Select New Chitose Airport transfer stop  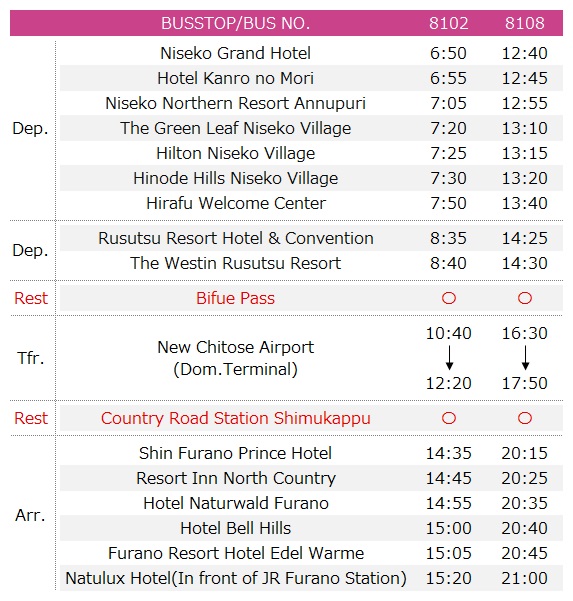coord(235,358)
